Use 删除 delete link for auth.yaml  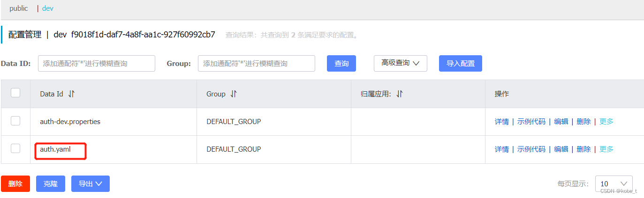tap(583, 149)
